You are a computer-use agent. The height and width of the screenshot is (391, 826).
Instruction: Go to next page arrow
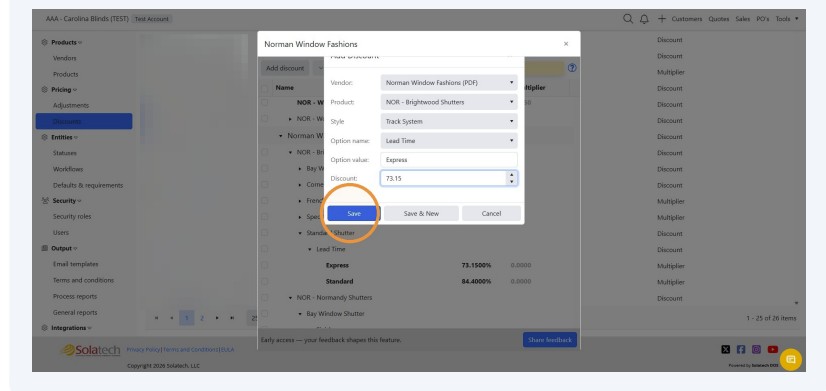pos(217,318)
